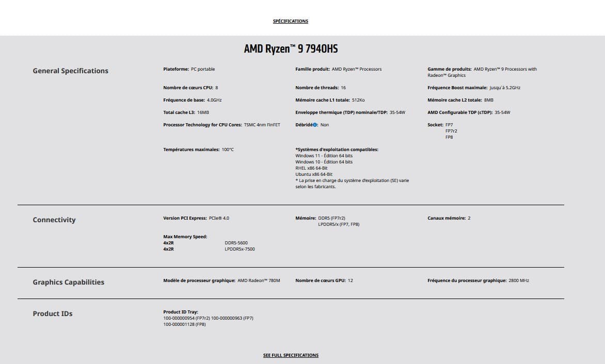Click Total cache L3 16MB entry
Viewport: 605px width, 364px height.
[x=186, y=112]
